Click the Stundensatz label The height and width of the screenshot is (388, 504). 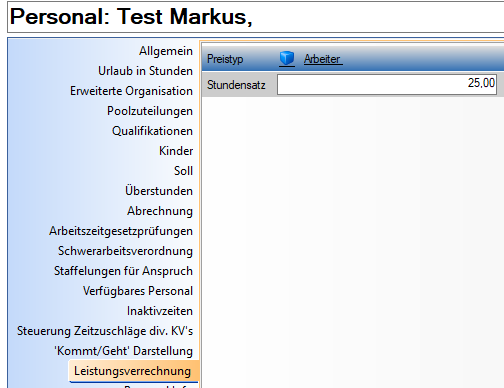coord(236,85)
